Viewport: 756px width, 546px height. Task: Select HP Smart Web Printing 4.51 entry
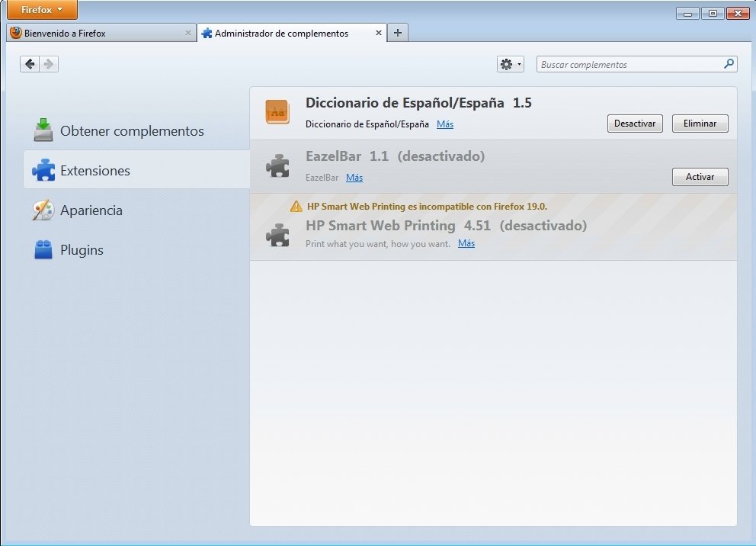(x=493, y=227)
